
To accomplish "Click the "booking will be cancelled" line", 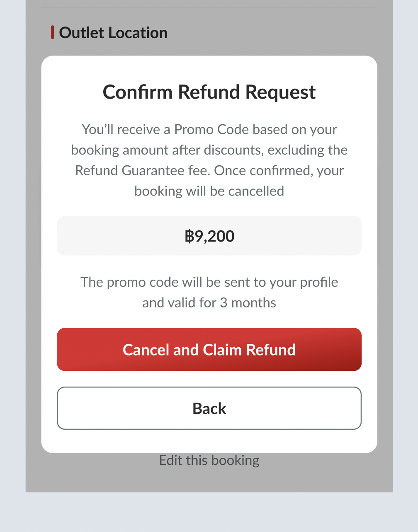I will coord(209,191).
